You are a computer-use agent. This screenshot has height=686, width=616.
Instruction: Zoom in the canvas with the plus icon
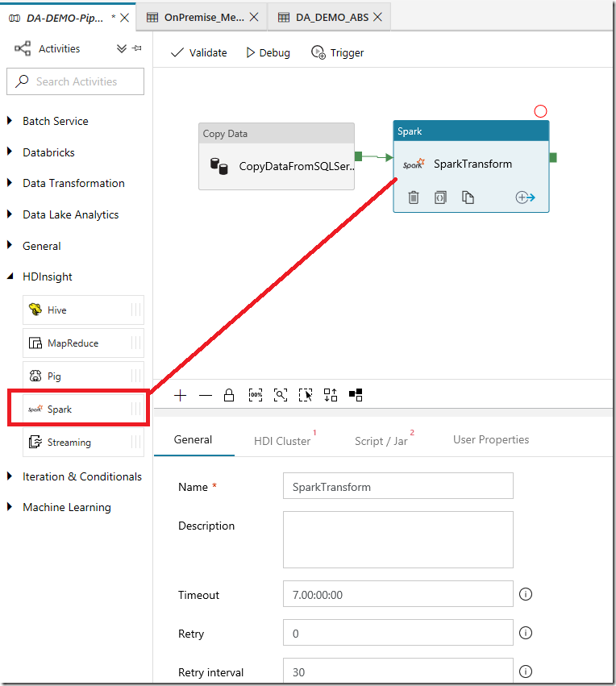point(181,395)
